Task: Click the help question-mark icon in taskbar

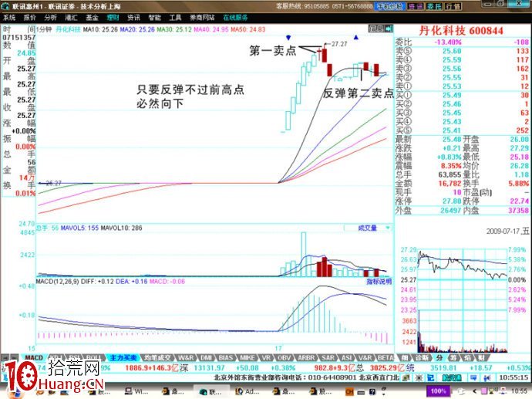Action: coord(372,392)
